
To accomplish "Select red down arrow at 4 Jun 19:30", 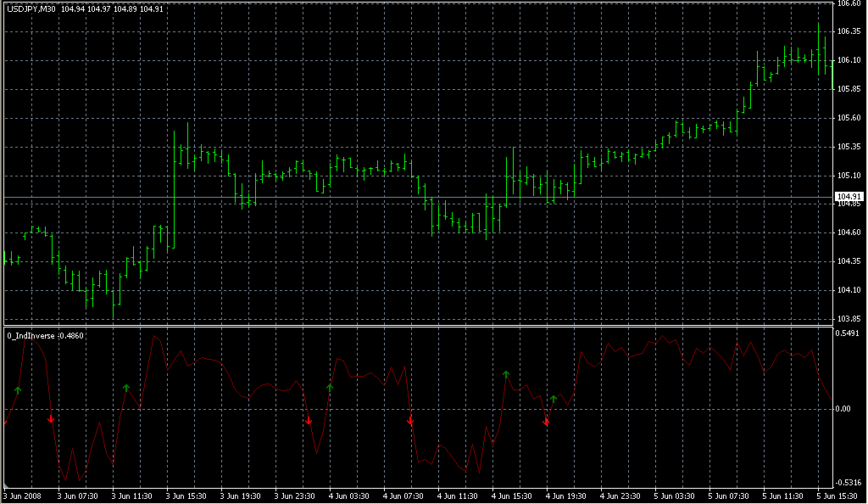I will (x=546, y=421).
